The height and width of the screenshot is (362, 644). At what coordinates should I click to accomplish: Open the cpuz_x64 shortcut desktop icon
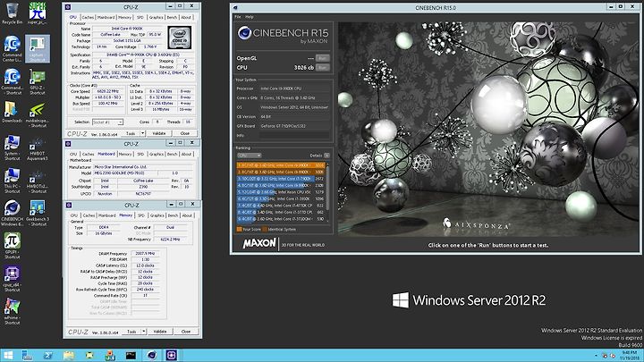[12, 279]
